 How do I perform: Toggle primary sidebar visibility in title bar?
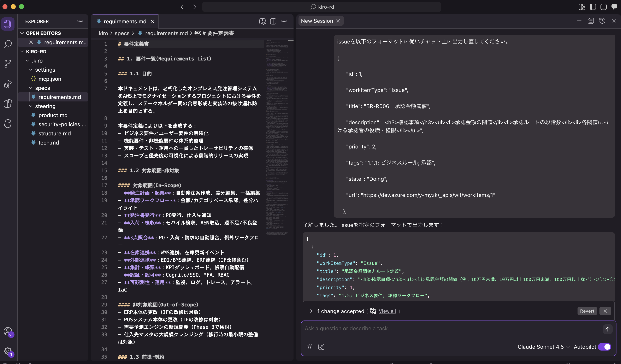(593, 7)
